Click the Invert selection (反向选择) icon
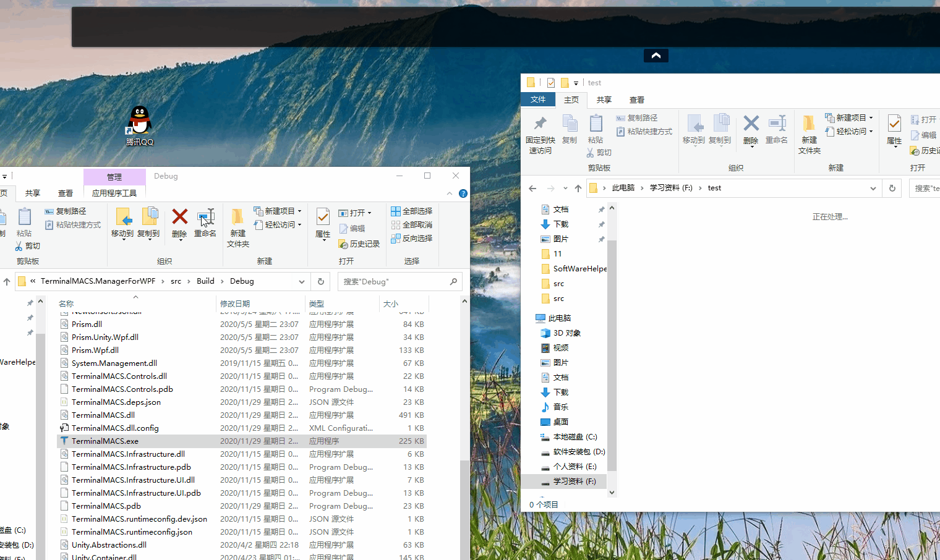This screenshot has width=940, height=560. click(412, 238)
